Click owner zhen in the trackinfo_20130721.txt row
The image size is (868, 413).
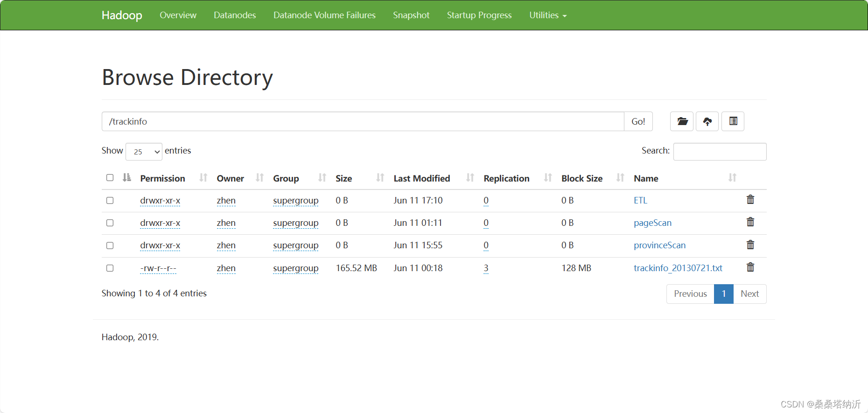(226, 268)
